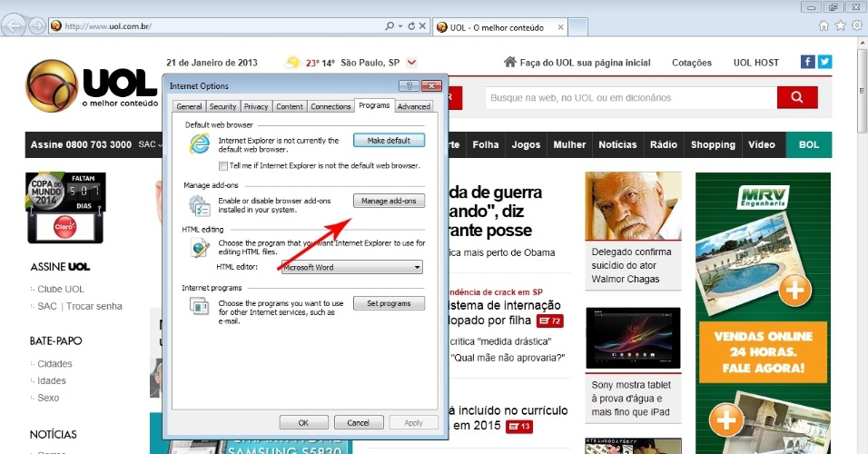Click the Cotações link
Image resolution: width=868 pixels, height=454 pixels.
pos(692,63)
